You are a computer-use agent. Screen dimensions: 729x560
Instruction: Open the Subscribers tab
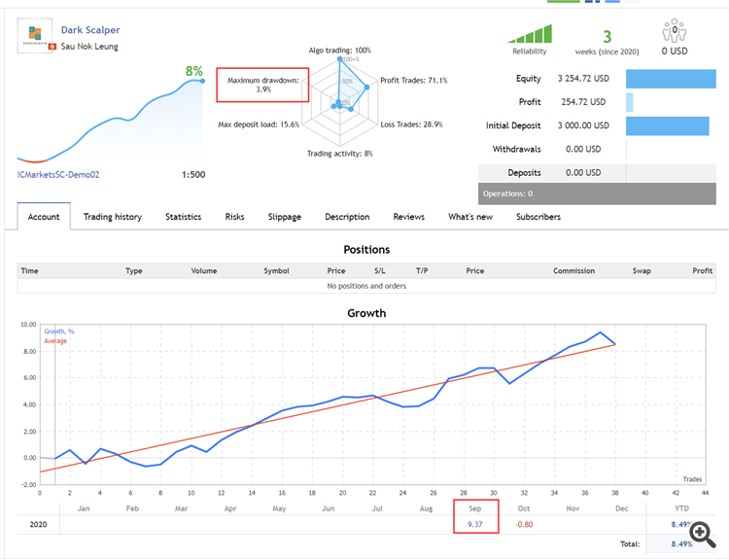pyautogui.click(x=538, y=217)
